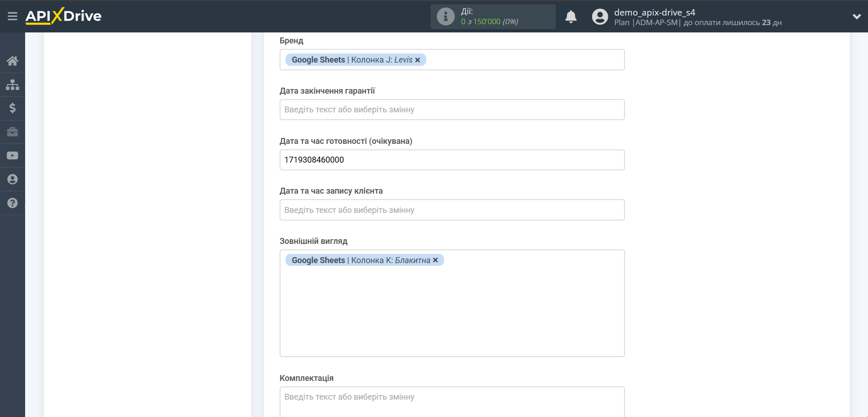Click the field containing 1719308460000

[452, 160]
